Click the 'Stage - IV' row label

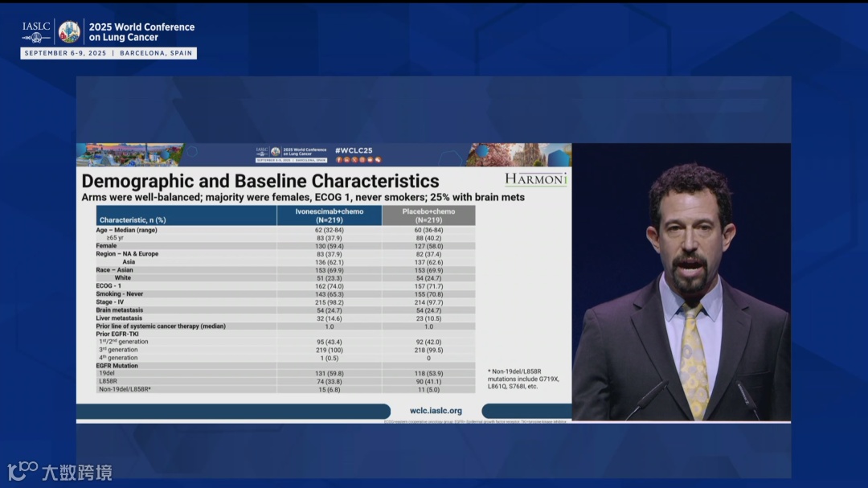click(110, 301)
